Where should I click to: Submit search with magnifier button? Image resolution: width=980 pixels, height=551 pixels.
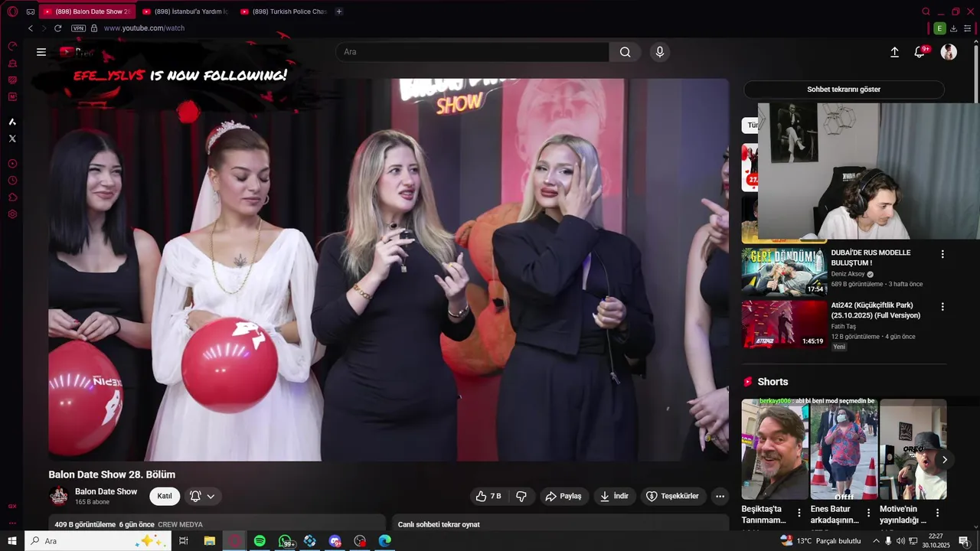[626, 52]
